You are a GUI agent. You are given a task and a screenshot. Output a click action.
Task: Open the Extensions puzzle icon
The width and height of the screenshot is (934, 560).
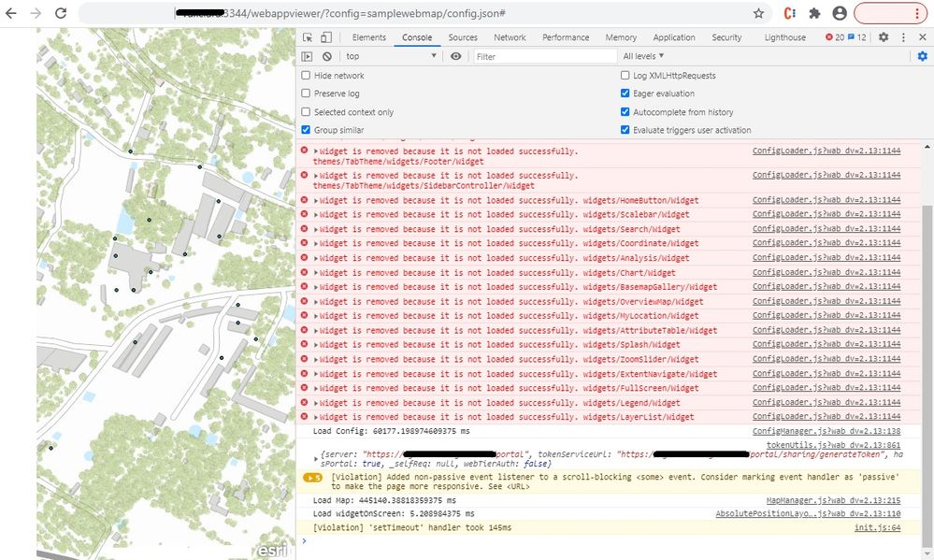click(814, 13)
